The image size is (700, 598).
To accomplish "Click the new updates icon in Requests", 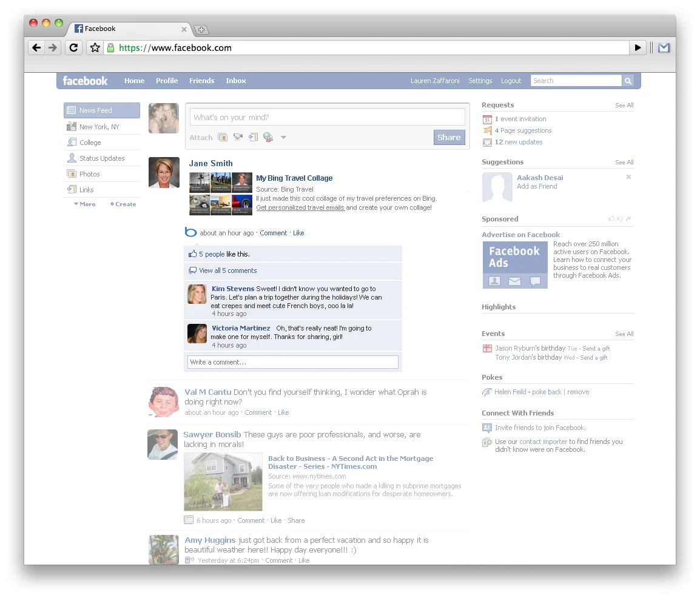I will pyautogui.click(x=487, y=143).
